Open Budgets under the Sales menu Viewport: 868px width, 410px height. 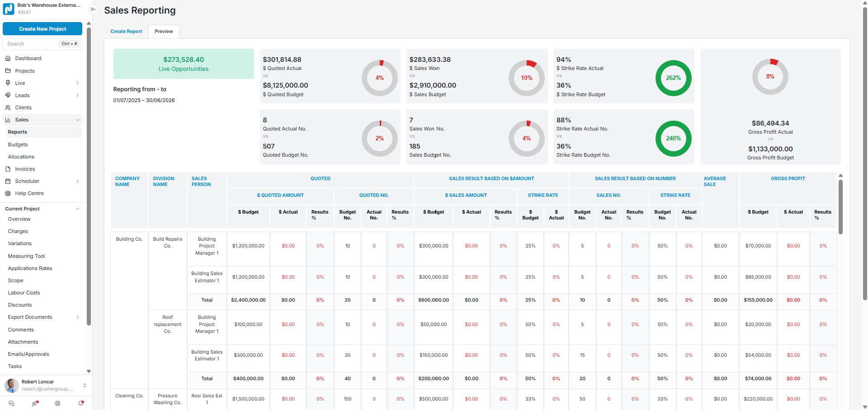pyautogui.click(x=18, y=144)
